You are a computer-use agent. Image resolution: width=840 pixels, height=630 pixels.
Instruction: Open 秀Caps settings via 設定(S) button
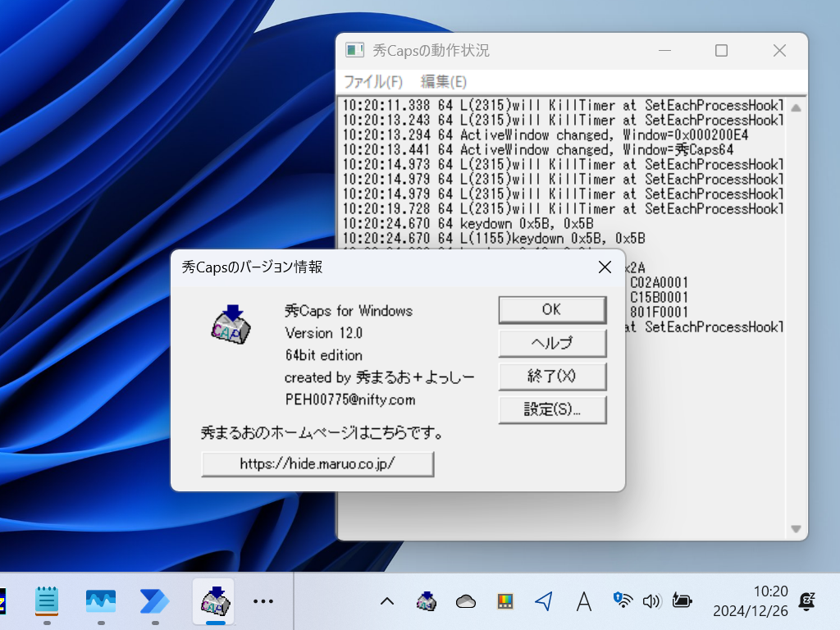(552, 409)
